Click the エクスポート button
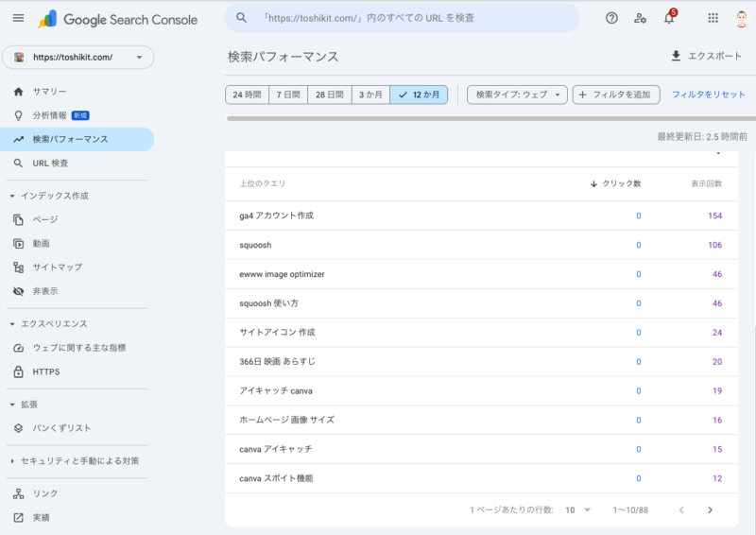 [x=706, y=56]
